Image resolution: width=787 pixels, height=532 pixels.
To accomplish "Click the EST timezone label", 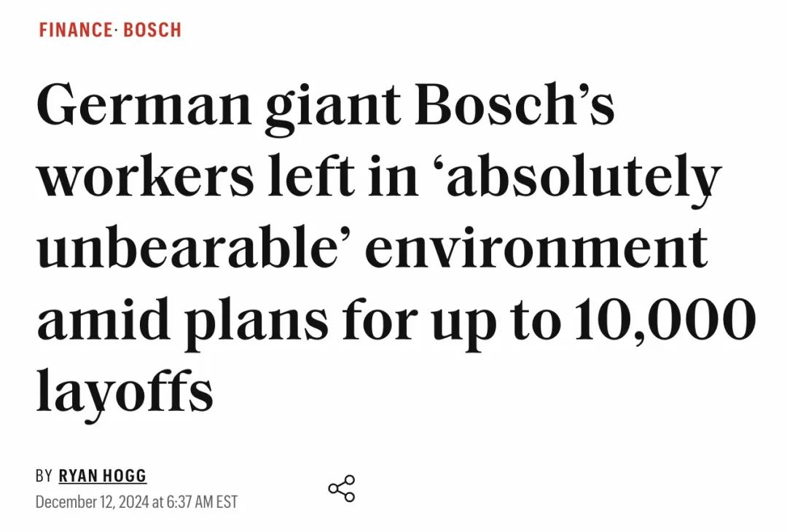I will [x=227, y=502].
